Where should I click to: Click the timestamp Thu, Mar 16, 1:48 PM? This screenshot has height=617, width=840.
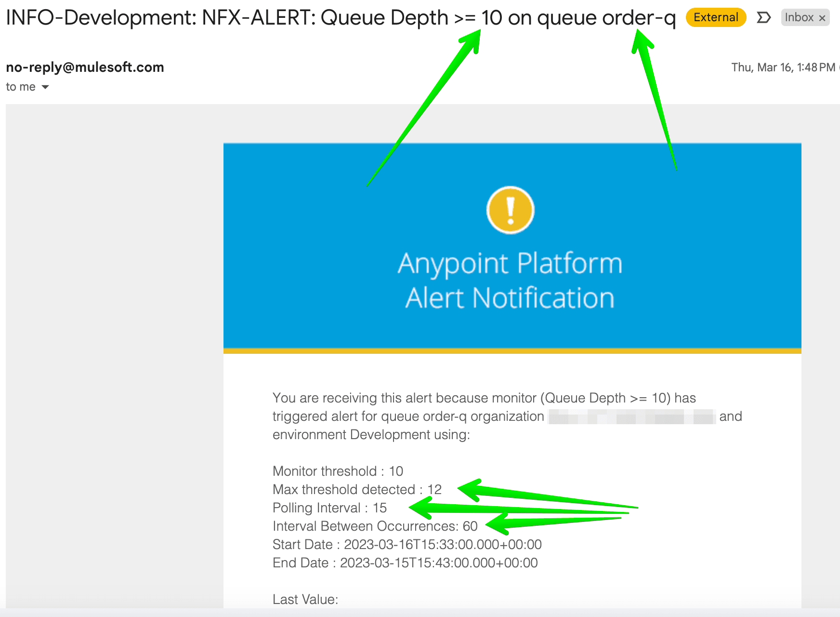click(783, 67)
